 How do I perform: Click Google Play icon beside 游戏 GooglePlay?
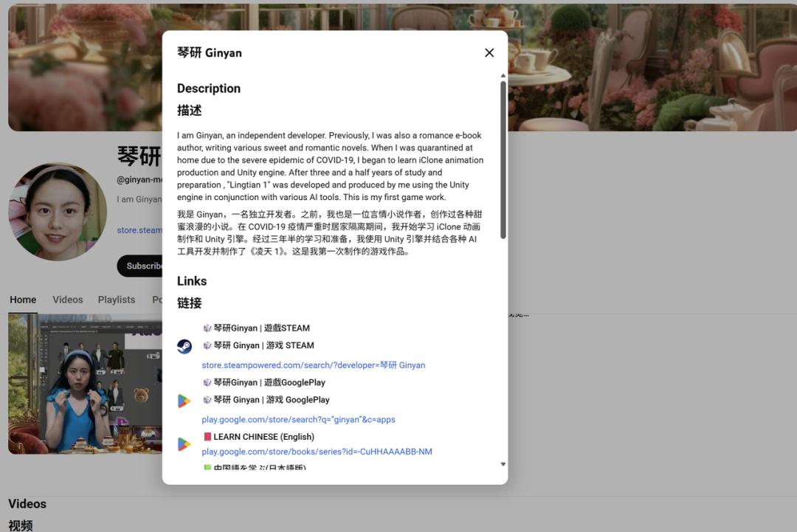coord(184,401)
